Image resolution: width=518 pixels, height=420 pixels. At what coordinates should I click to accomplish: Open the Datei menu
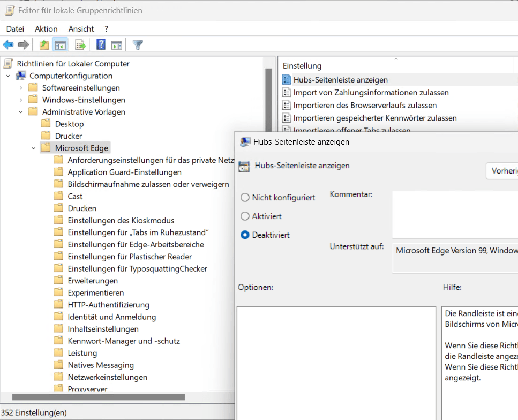[15, 29]
